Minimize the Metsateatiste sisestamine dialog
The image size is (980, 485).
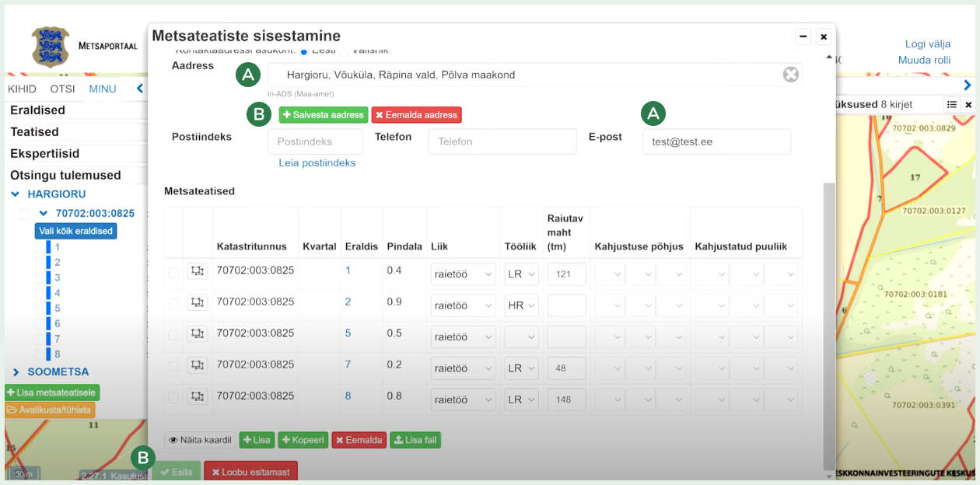pyautogui.click(x=803, y=37)
